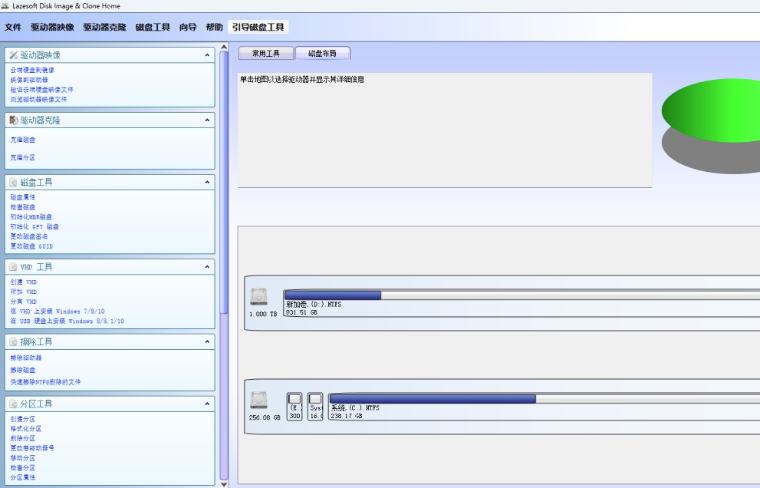Click the USB 硬盘上安装 Windows link
This screenshot has width=760, height=488.
pos(67,321)
